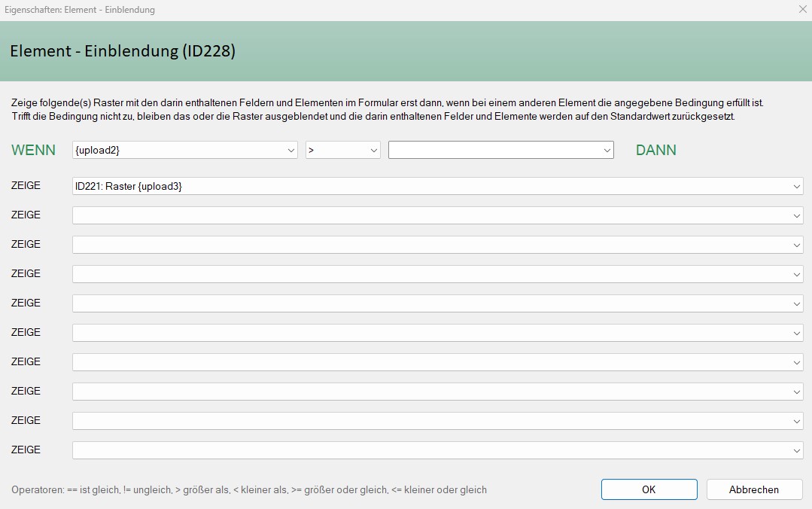The width and height of the screenshot is (812, 509).
Task: Open the seventh ZEIGE dropdown
Action: point(437,362)
